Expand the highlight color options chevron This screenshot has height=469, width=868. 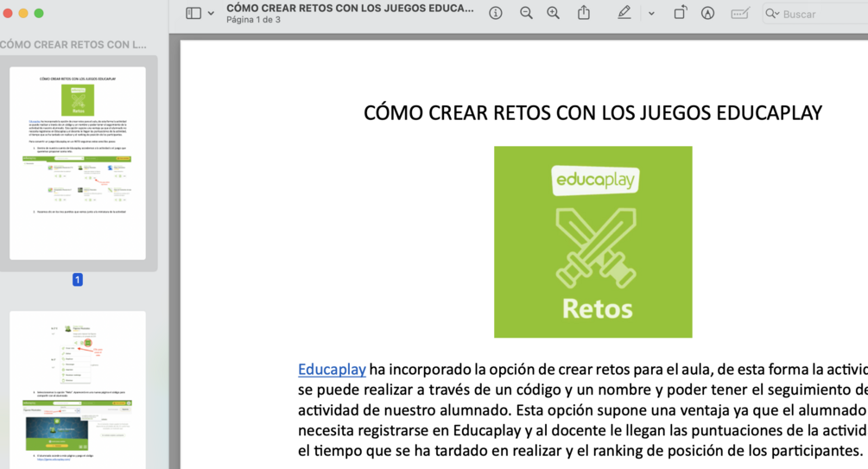click(x=651, y=13)
